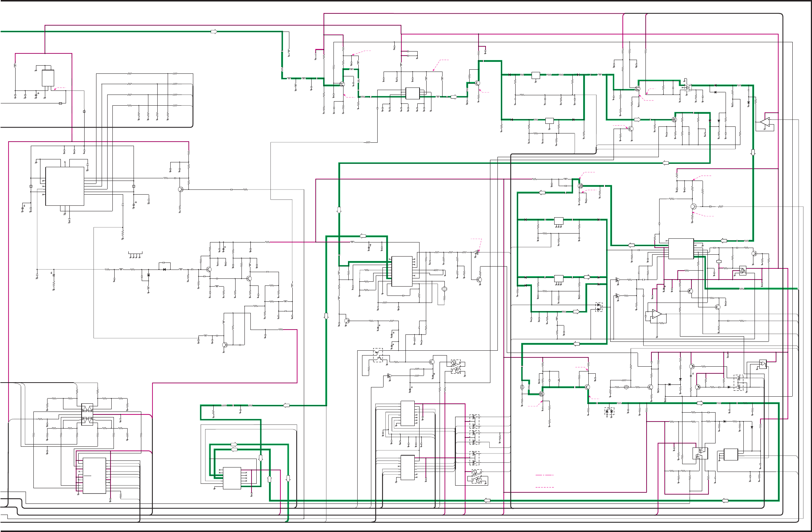Click the AND gate symbol at lower right
The width and height of the screenshot is (812, 532).
[763, 364]
